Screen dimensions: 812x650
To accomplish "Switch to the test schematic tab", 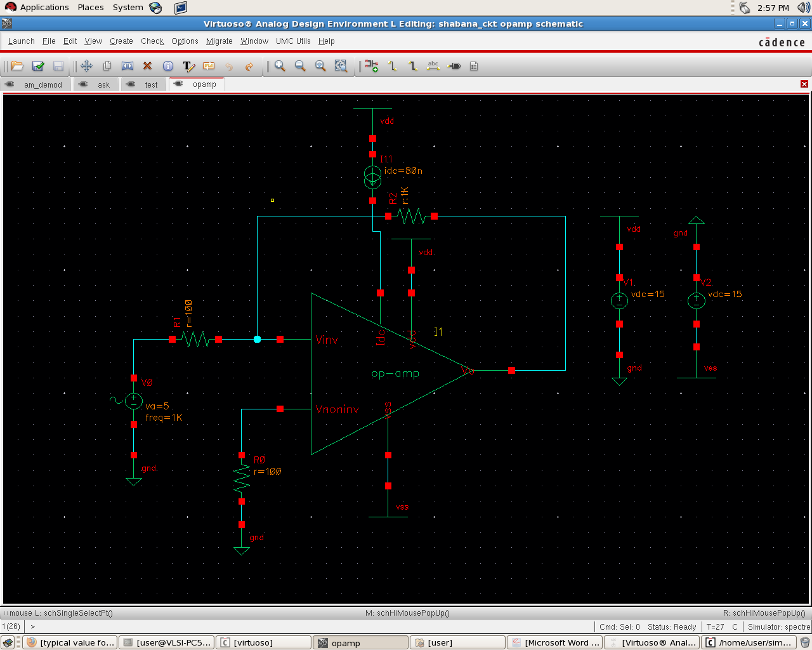I will (x=150, y=84).
